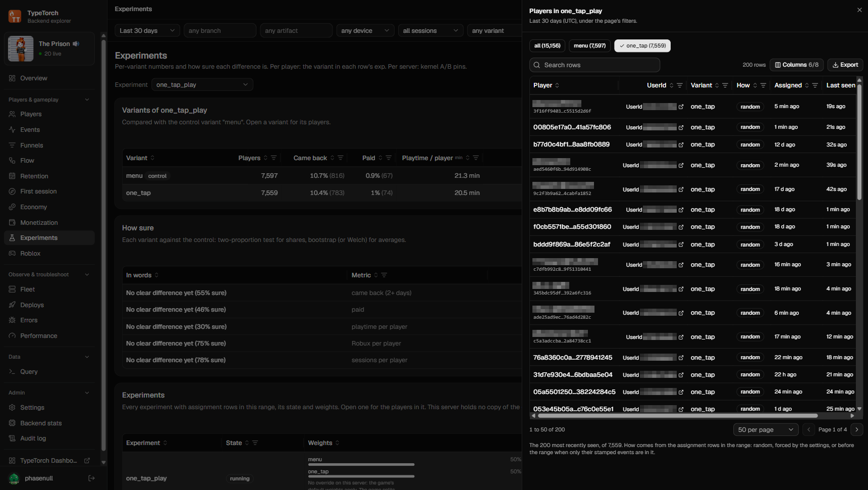
Task: Click the logout icon next to phasenull
Action: click(x=91, y=478)
